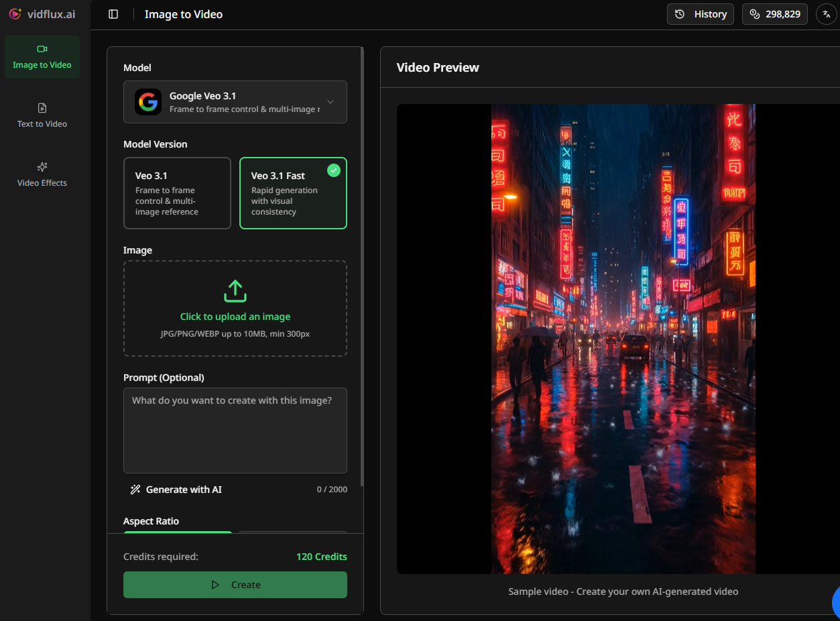
Task: Select the Veo 3.1 Fast version
Action: pyautogui.click(x=293, y=193)
